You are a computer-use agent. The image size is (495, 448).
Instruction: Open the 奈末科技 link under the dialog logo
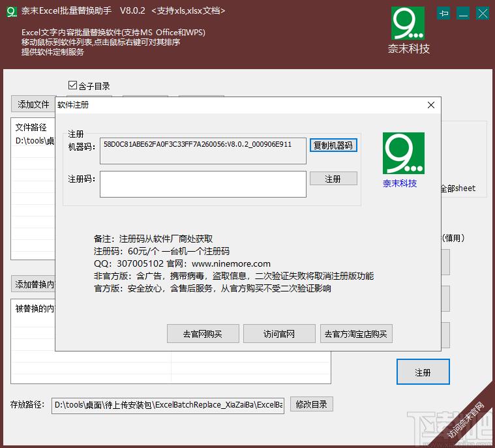point(400,184)
